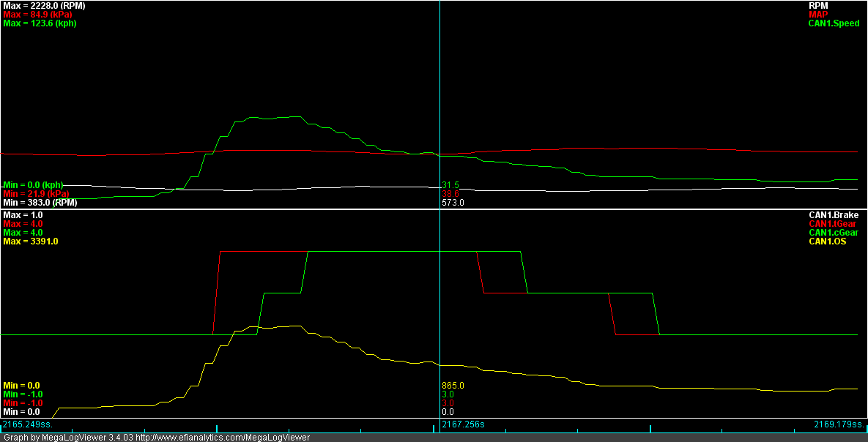
Task: Select the yellow CAN1.OS legend label
Action: point(827,241)
